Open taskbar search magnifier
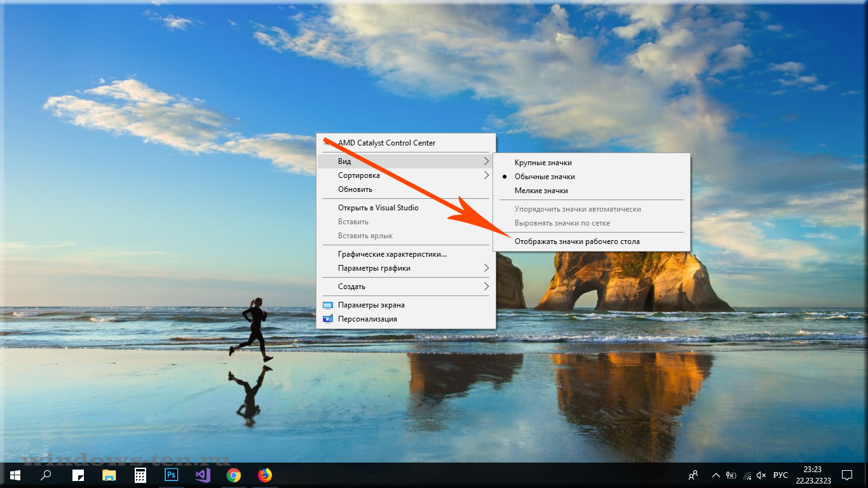868x488 pixels. [x=46, y=475]
